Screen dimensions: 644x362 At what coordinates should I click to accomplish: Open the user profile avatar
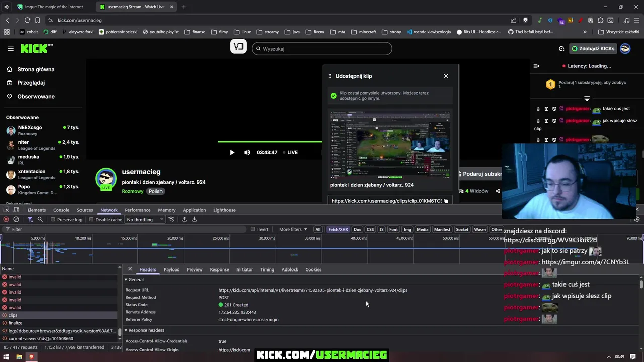click(625, 49)
